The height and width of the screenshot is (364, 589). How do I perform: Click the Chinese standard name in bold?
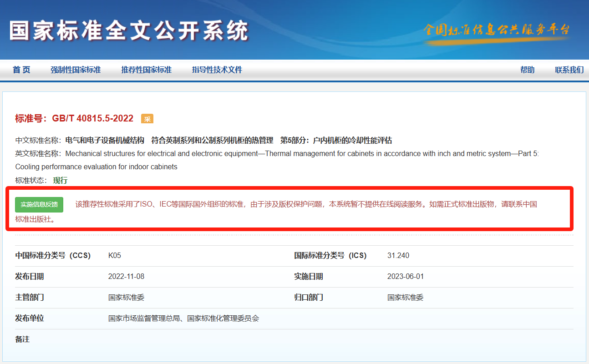[228, 140]
